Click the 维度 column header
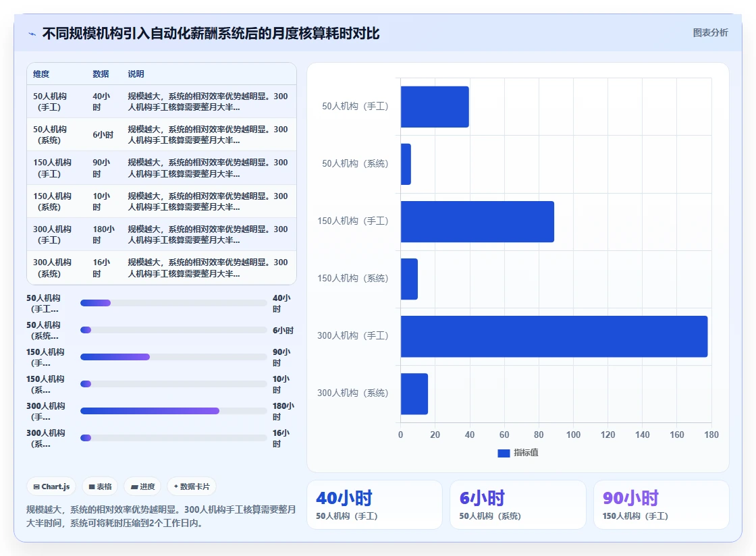 click(x=41, y=74)
